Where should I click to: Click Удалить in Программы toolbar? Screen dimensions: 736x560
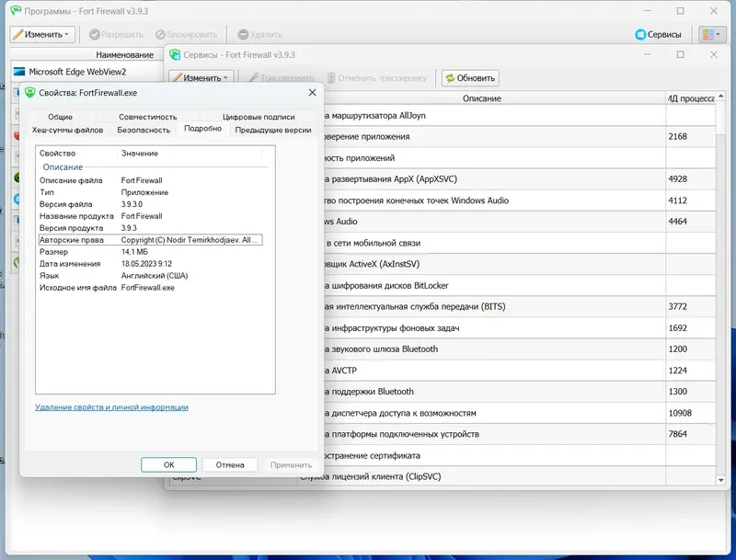(259, 34)
